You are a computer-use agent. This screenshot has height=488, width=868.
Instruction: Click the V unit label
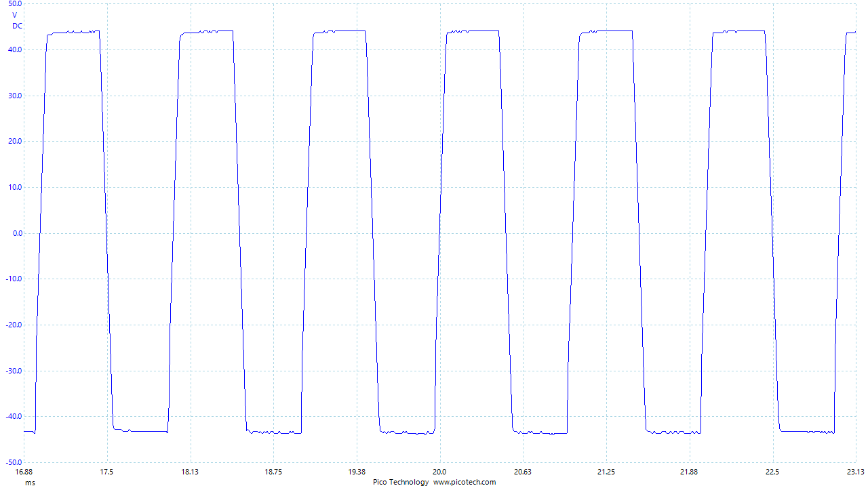click(x=15, y=15)
